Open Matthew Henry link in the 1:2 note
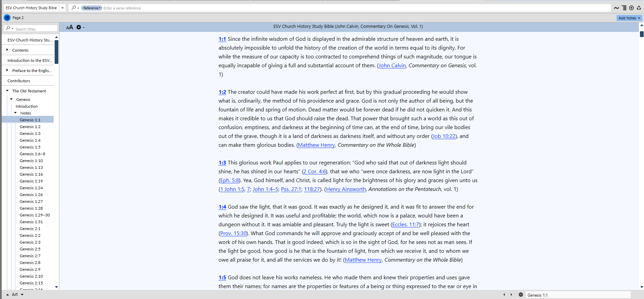Viewport: 644px width, 299px height. tap(317, 145)
